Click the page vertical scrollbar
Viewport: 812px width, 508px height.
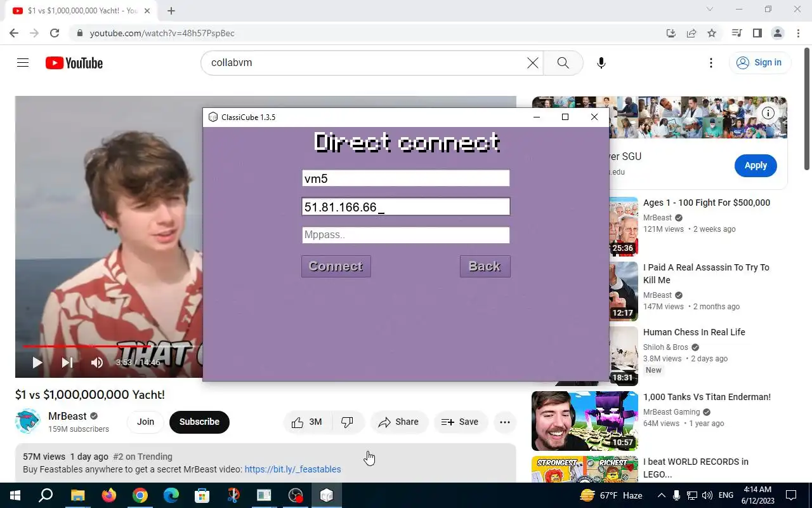[807, 108]
